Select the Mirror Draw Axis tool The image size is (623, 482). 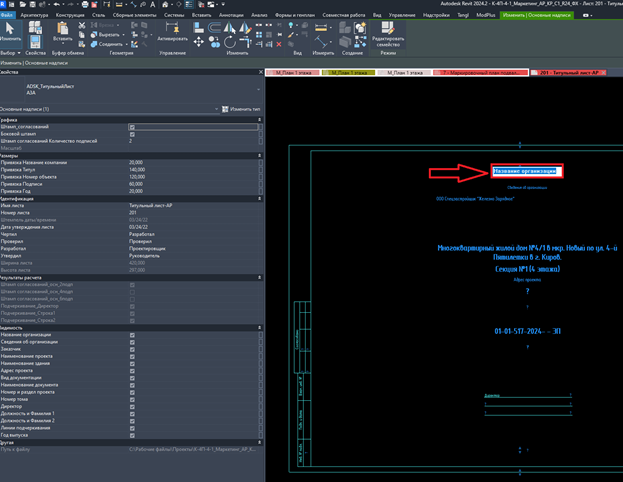pyautogui.click(x=245, y=27)
